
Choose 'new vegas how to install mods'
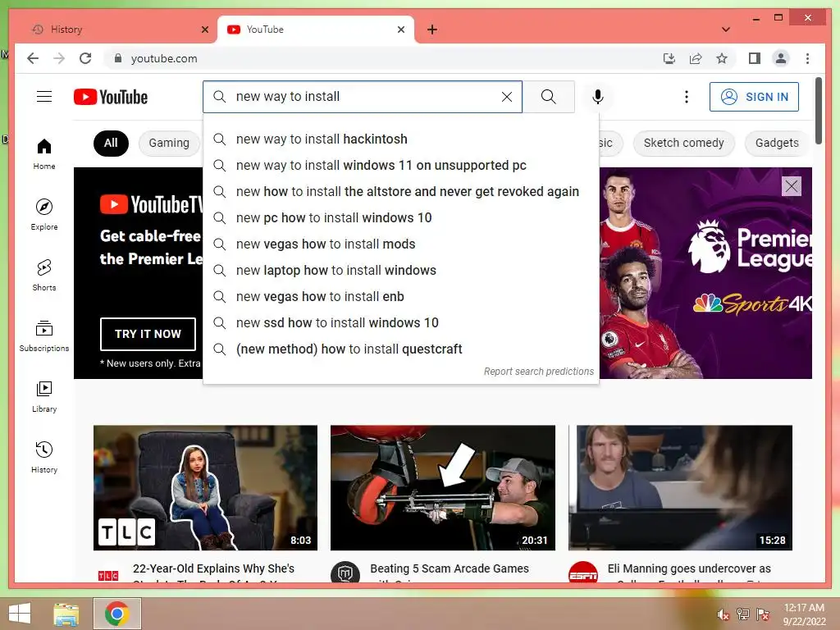400,244
